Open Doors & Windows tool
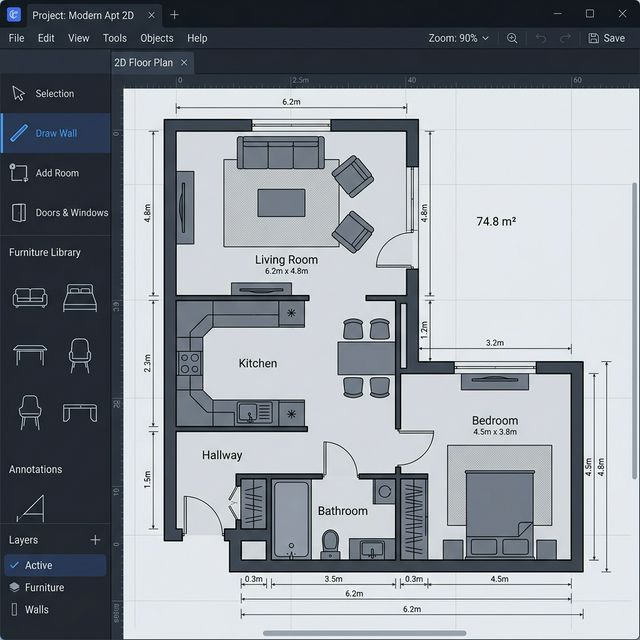 (55, 213)
